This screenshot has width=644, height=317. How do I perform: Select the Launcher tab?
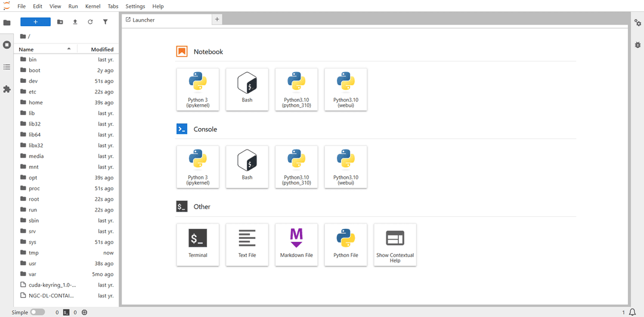pyautogui.click(x=166, y=20)
